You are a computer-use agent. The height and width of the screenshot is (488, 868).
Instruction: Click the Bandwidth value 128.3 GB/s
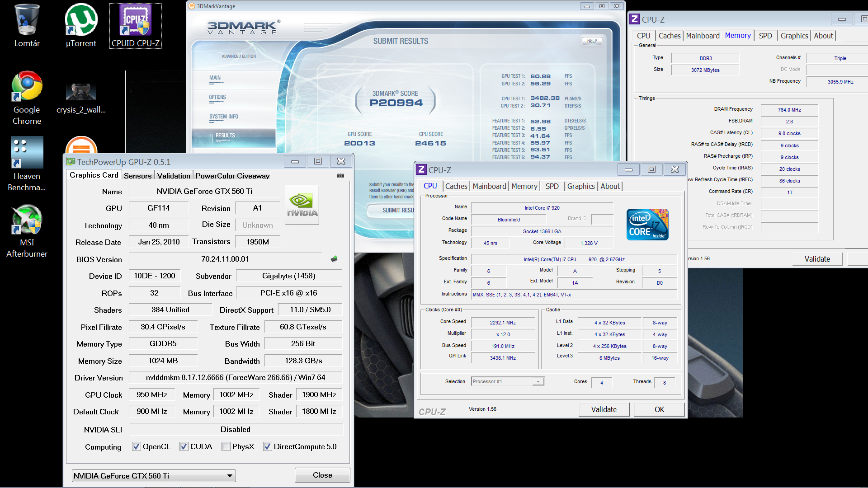pyautogui.click(x=303, y=361)
